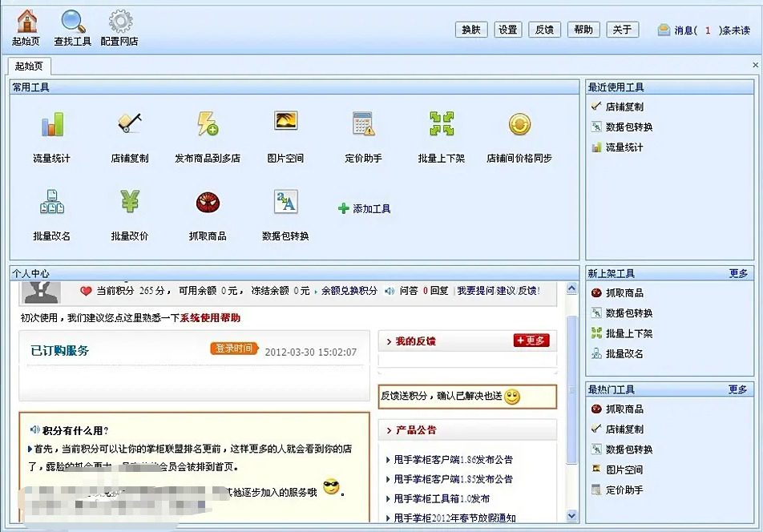
Task: Expand the 产品公告 section arrow
Action: [x=389, y=430]
